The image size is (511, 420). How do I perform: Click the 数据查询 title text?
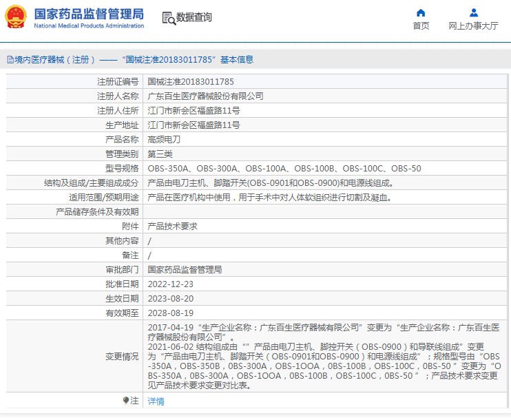tap(194, 17)
